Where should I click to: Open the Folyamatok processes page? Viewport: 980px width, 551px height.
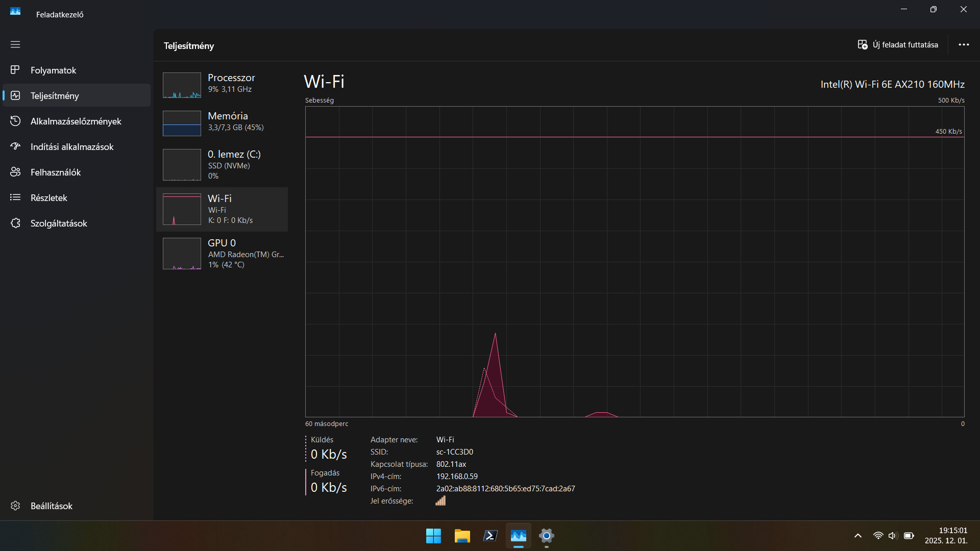coord(53,70)
